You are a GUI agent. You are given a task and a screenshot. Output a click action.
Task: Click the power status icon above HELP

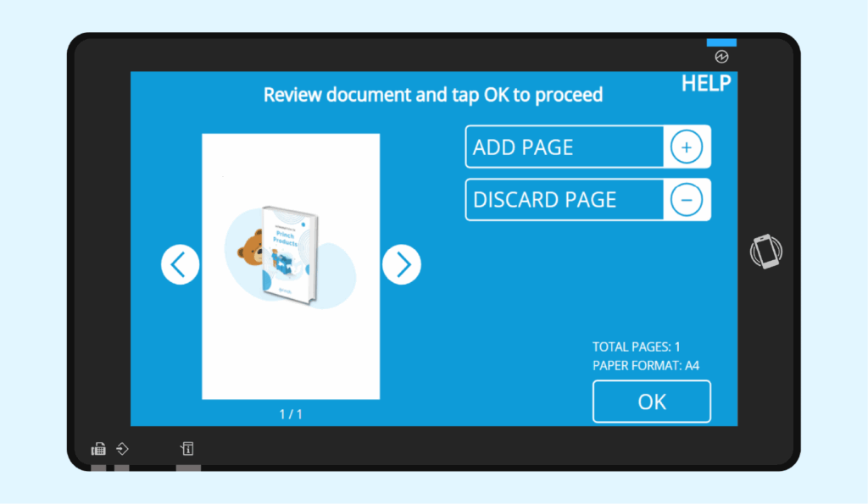click(721, 56)
